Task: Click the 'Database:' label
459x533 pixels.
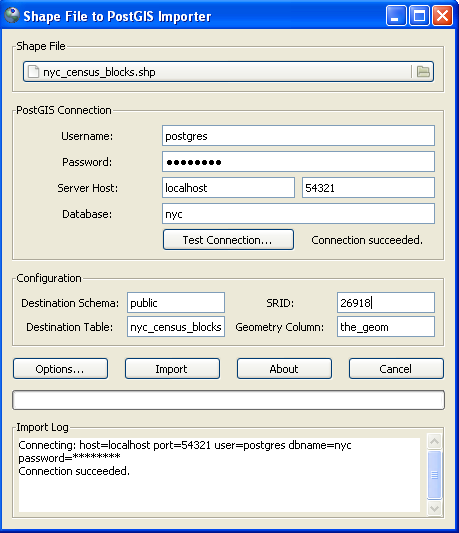Action: [87, 214]
